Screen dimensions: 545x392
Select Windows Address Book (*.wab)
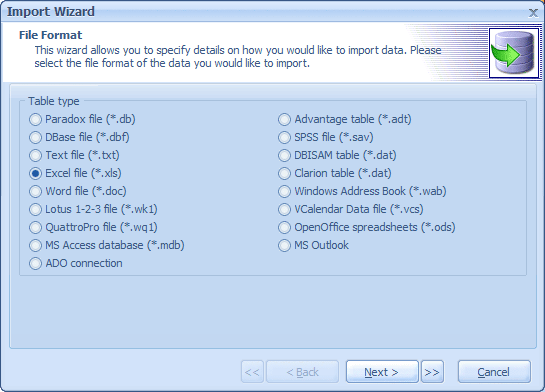coord(362,191)
